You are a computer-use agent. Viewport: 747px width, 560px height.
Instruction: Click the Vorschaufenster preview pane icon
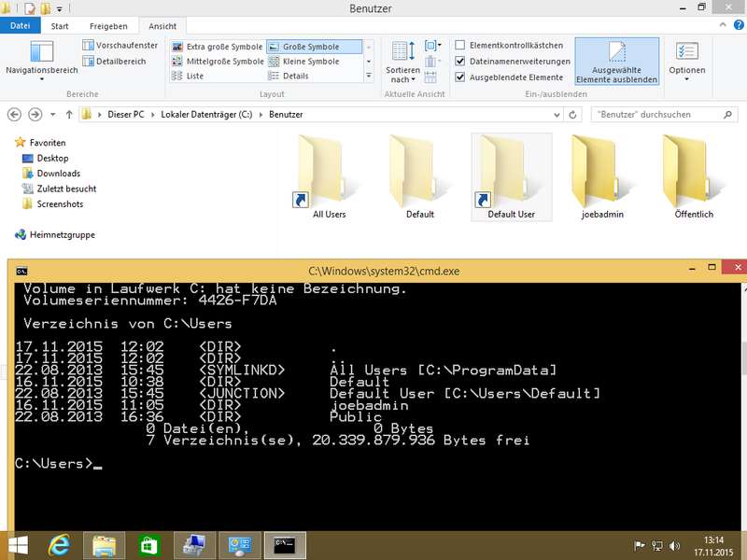89,46
